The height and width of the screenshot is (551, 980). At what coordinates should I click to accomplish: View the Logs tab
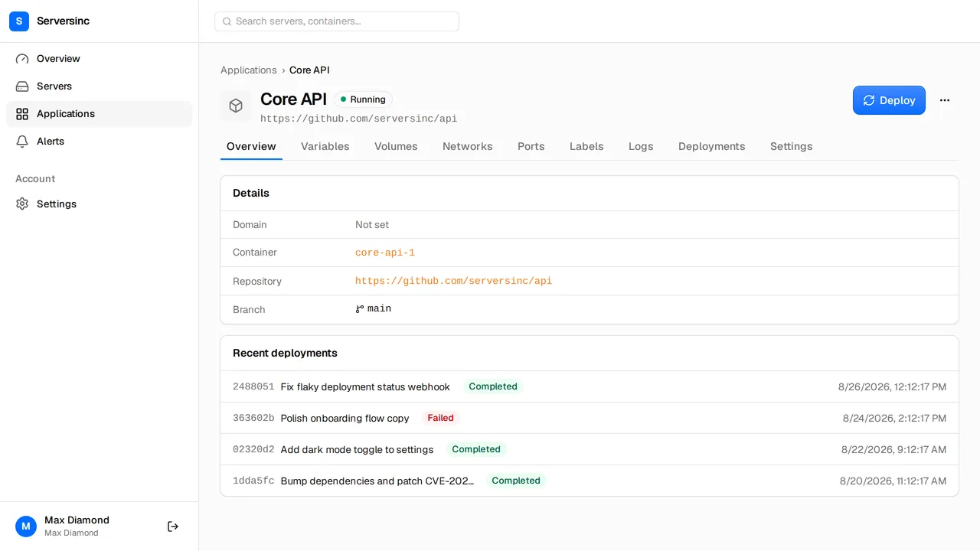pyautogui.click(x=641, y=146)
